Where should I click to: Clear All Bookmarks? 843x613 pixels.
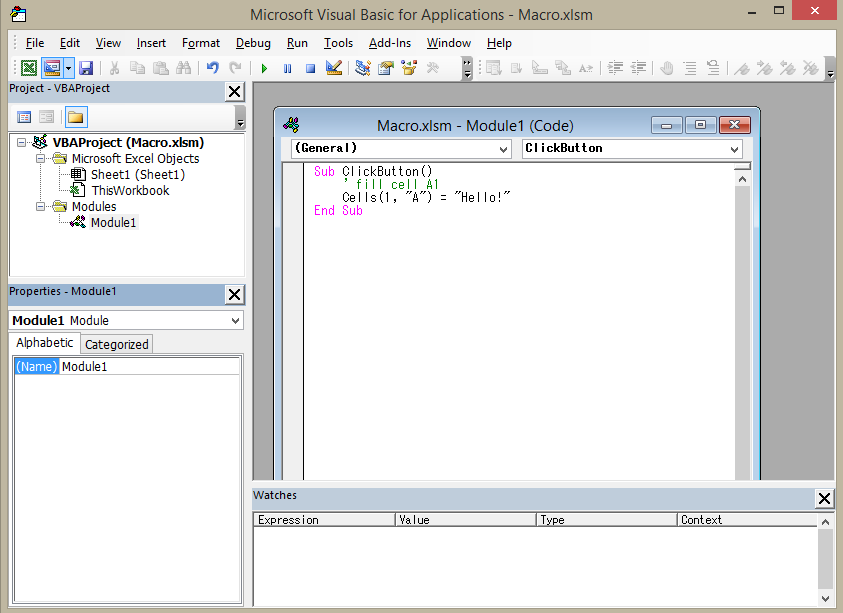(811, 68)
